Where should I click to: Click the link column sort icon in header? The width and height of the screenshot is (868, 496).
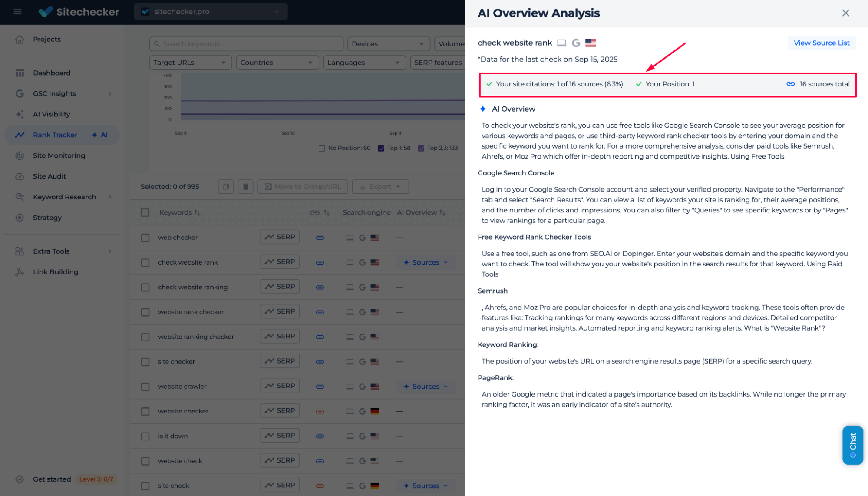(x=327, y=212)
